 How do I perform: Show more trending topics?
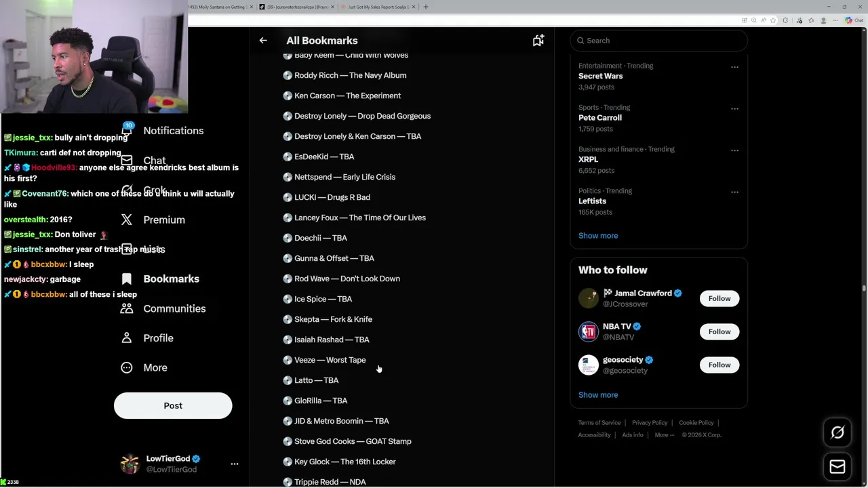click(x=598, y=236)
